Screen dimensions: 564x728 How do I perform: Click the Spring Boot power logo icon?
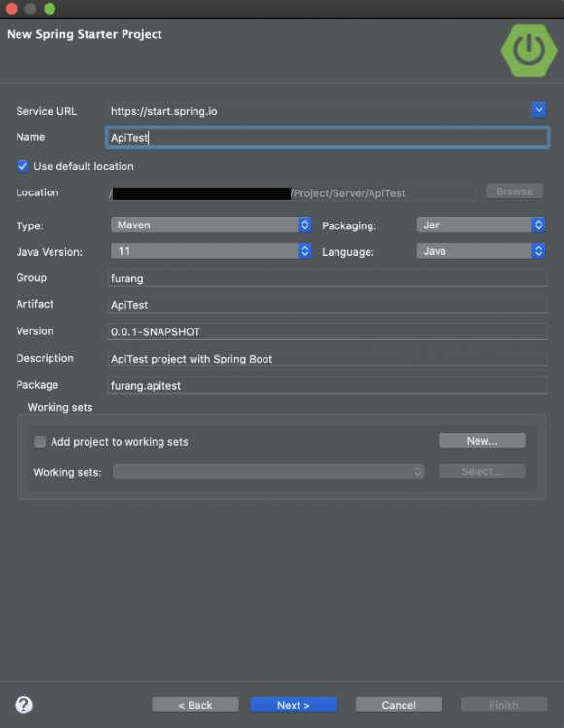[x=529, y=51]
